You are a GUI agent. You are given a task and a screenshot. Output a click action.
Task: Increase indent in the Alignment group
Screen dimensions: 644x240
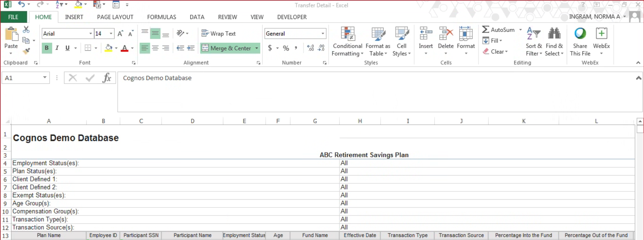[x=191, y=48]
